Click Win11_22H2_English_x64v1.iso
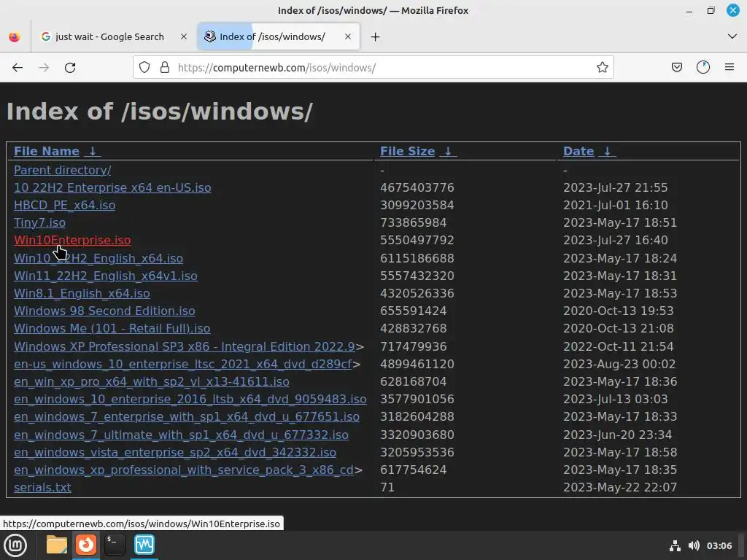The image size is (747, 560). pos(105,276)
